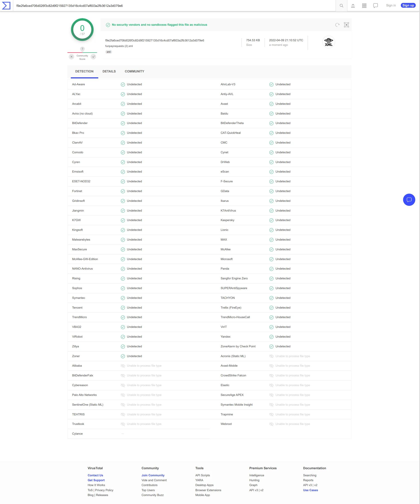The width and height of the screenshot is (420, 504).
Task: Open the comments icon in top bar
Action: (375, 6)
